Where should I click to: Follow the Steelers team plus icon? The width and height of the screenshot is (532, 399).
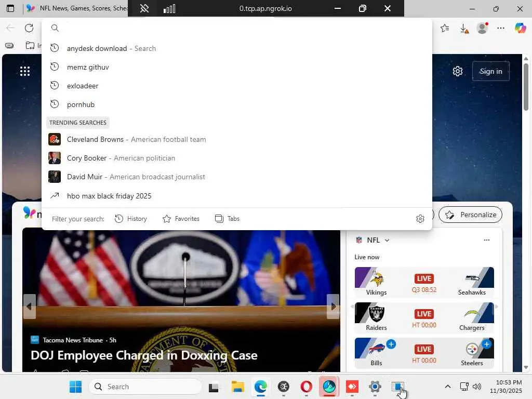pyautogui.click(x=486, y=344)
